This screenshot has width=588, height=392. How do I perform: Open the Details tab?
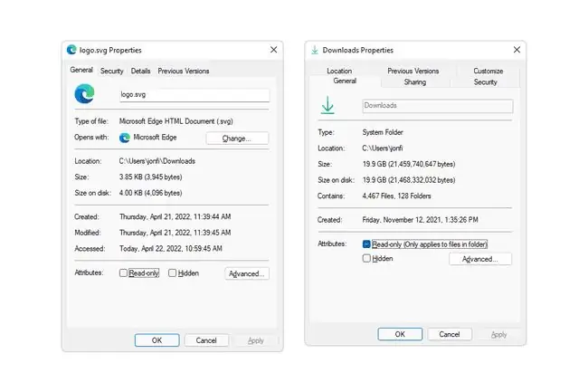click(140, 71)
